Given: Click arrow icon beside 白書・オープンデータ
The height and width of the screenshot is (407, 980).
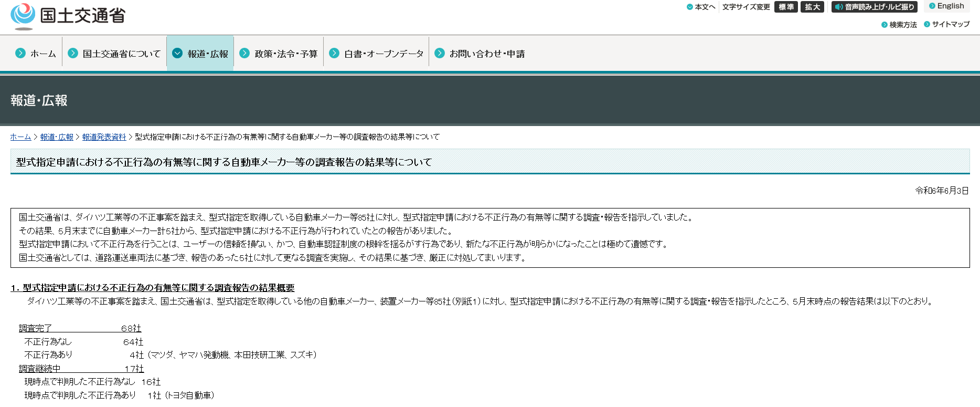Looking at the screenshot, I should pos(334,53).
